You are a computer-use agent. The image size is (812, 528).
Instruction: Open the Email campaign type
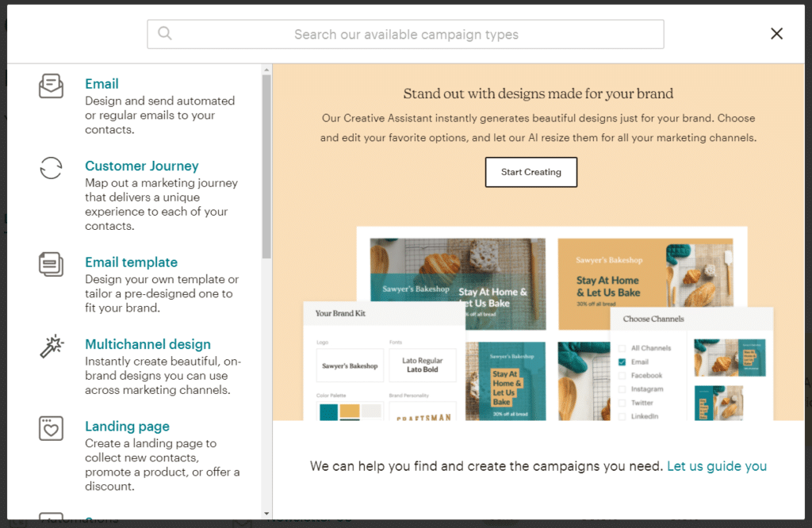(x=101, y=84)
